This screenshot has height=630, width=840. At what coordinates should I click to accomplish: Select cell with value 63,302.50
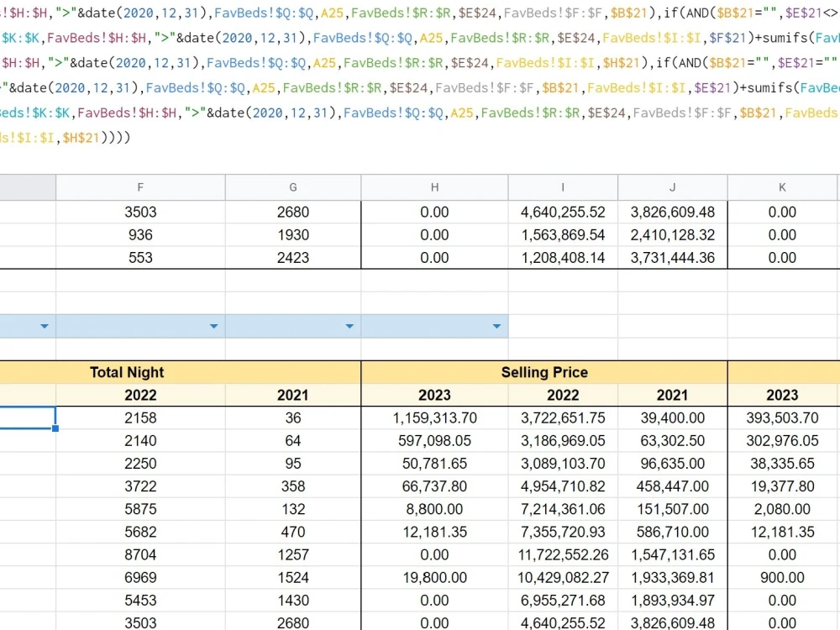[672, 441]
